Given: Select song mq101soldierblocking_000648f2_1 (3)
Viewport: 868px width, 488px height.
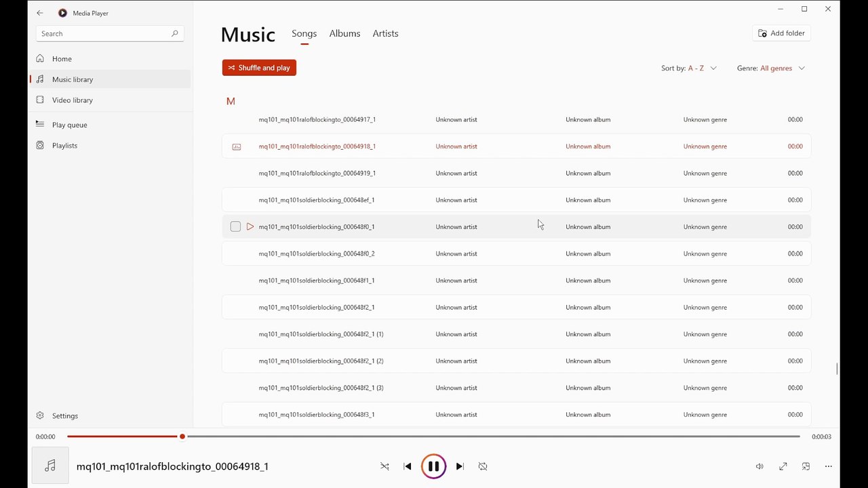Looking at the screenshot, I should (x=516, y=388).
